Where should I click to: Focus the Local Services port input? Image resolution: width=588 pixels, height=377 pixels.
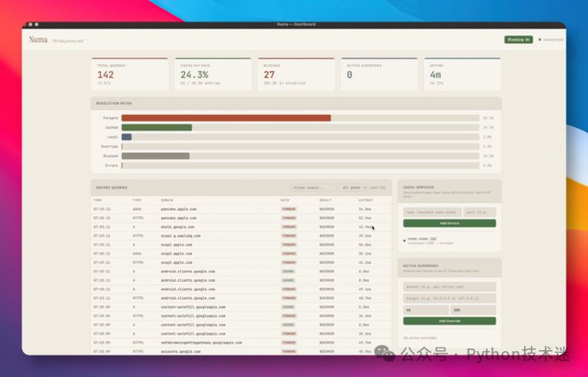coord(480,212)
